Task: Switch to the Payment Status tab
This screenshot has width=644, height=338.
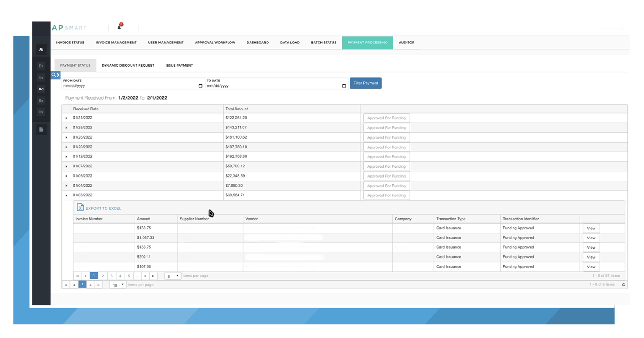Action: tap(75, 65)
